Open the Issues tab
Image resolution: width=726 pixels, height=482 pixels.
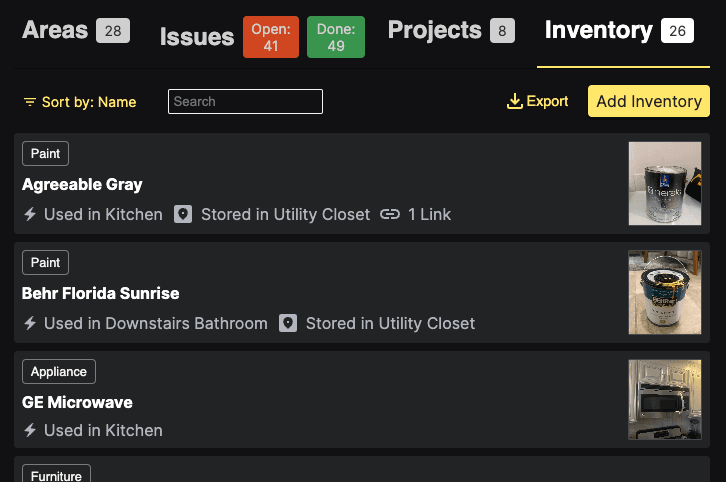(197, 37)
